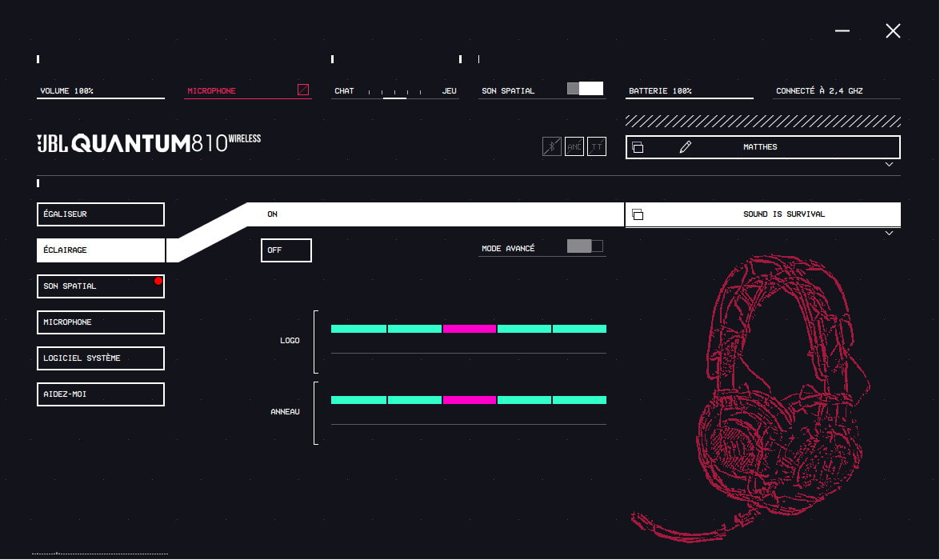Turn lighting OFF
The width and height of the screenshot is (940, 560).
point(286,250)
